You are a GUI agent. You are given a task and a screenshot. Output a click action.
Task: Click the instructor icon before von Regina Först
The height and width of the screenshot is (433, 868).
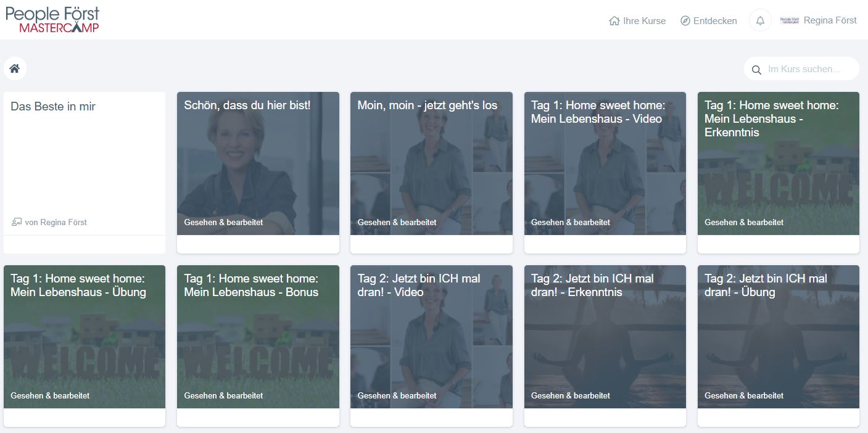click(x=17, y=222)
